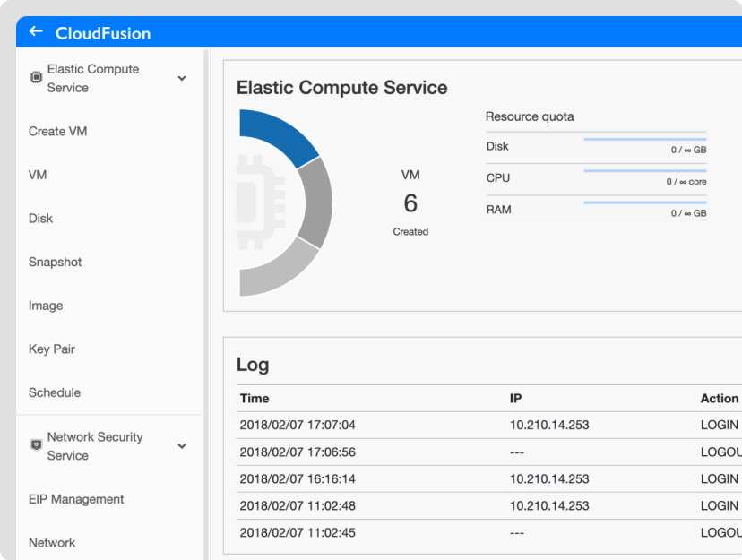Open EIP Management page
The height and width of the screenshot is (560, 742).
[76, 499]
